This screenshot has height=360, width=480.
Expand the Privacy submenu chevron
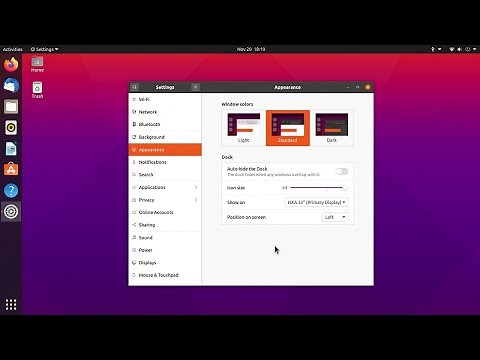(x=196, y=200)
